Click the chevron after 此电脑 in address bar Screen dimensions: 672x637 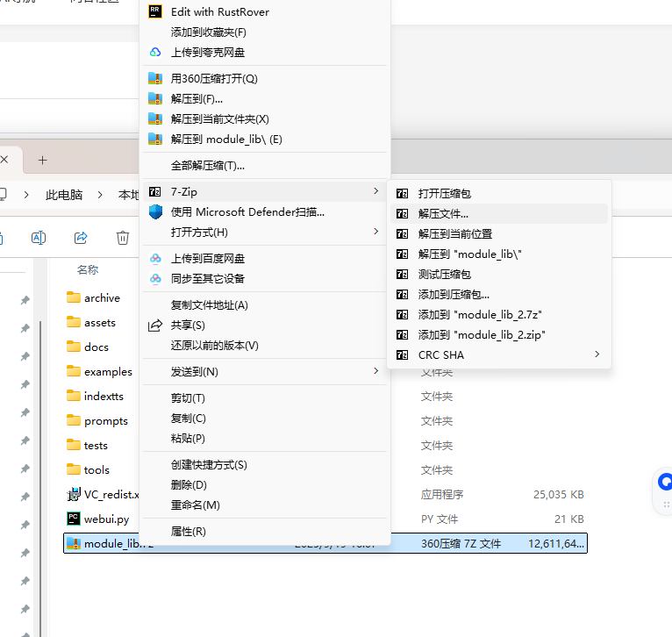point(101,195)
